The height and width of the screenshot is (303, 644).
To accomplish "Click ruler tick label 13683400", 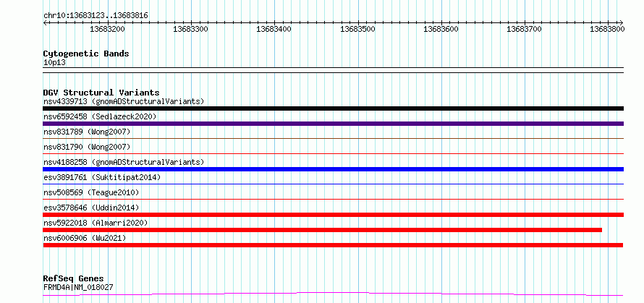I will point(274,29).
